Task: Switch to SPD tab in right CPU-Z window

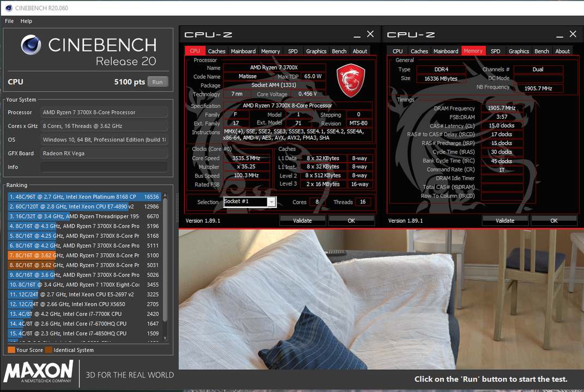Action: coord(495,51)
